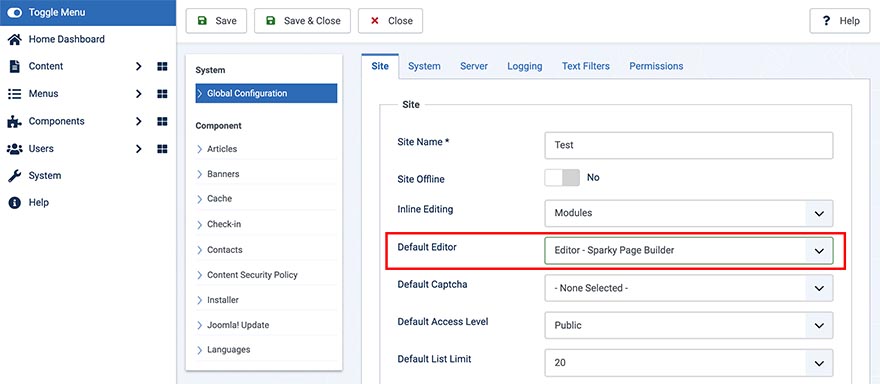This screenshot has width=880, height=384.
Task: Click the System wrench icon
Action: [15, 176]
